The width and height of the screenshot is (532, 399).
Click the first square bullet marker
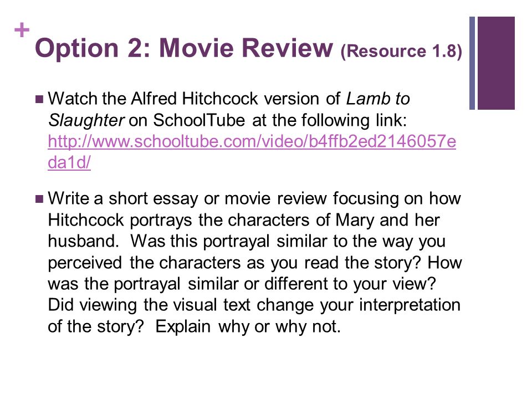39,99
